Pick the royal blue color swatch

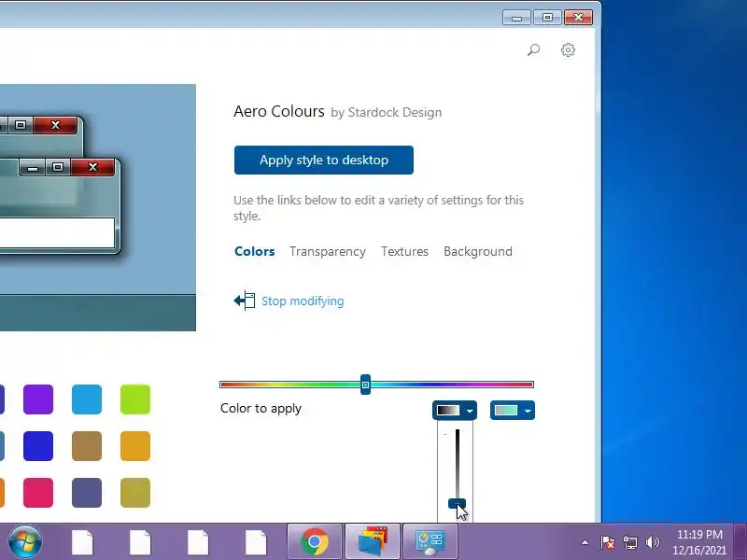[38, 446]
